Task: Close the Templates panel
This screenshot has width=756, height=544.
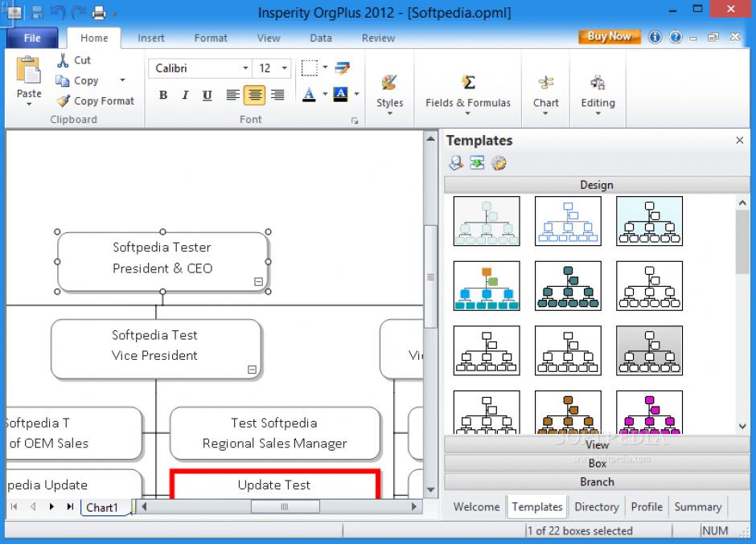Action: (x=740, y=140)
